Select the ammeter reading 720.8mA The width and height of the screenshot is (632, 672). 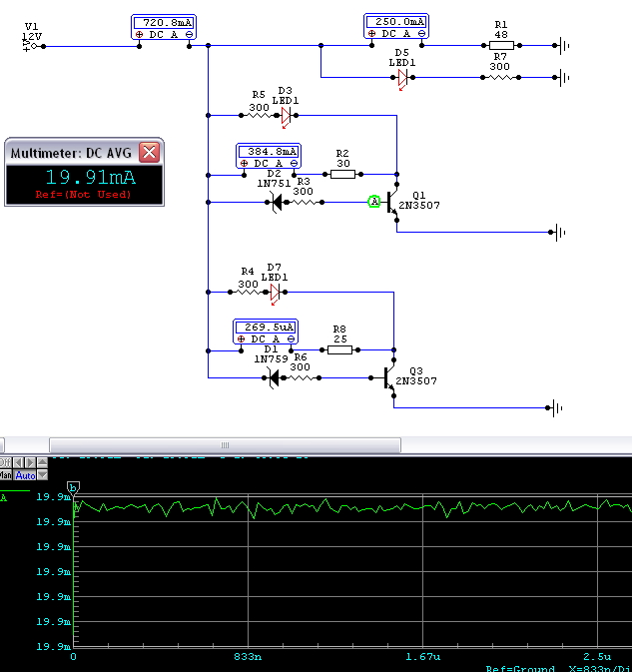coord(164,27)
